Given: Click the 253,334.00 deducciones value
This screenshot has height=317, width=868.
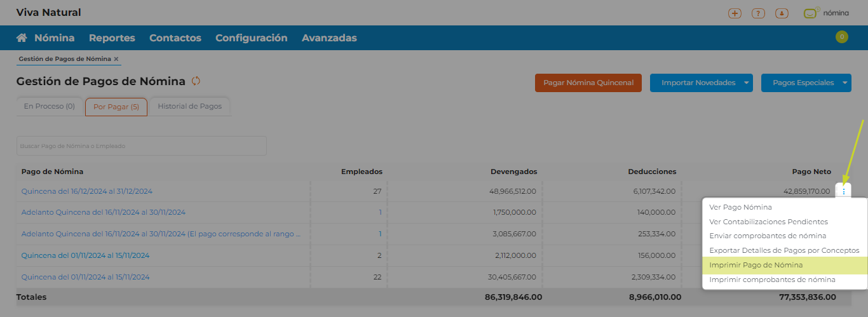Looking at the screenshot, I should (657, 234).
